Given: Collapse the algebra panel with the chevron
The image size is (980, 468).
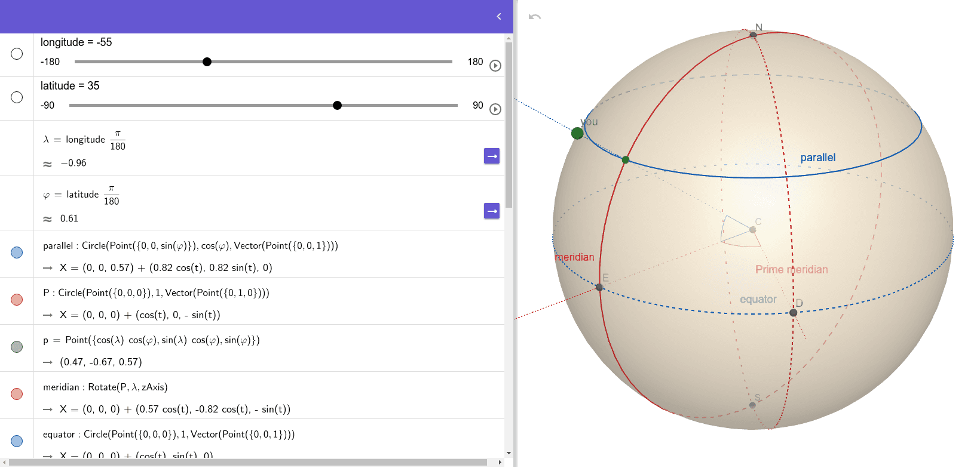Looking at the screenshot, I should point(499,17).
